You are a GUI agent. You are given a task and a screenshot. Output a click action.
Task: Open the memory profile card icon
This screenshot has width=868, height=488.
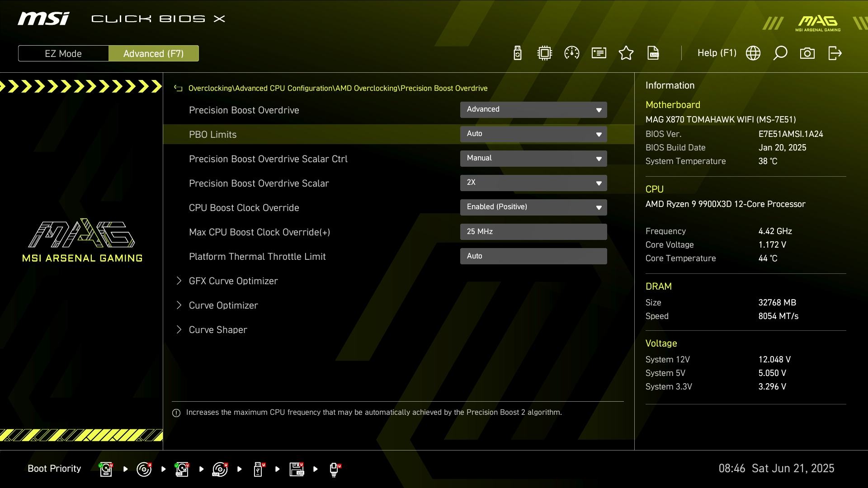[599, 53]
